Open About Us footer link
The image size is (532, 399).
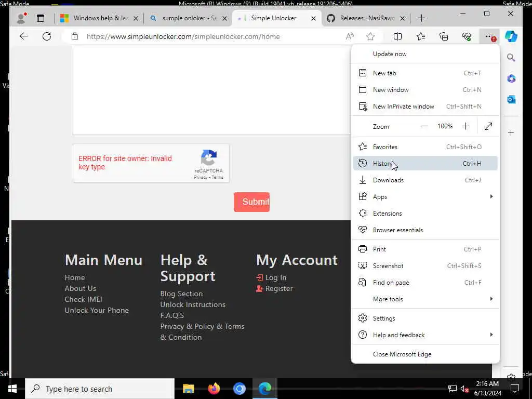(81, 288)
